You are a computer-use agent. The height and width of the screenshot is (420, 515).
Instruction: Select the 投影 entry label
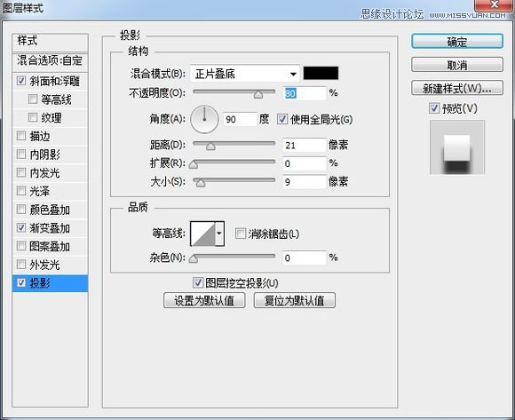[40, 283]
